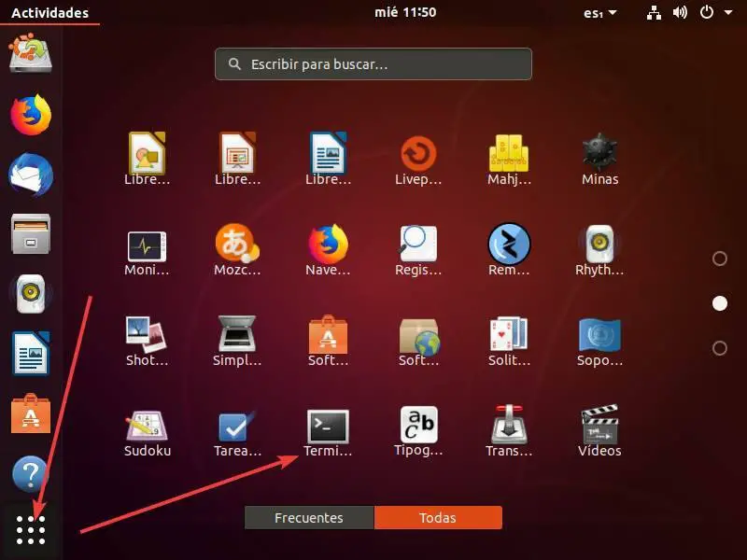
Task: Launch Solitaire card game
Action: pos(509,334)
